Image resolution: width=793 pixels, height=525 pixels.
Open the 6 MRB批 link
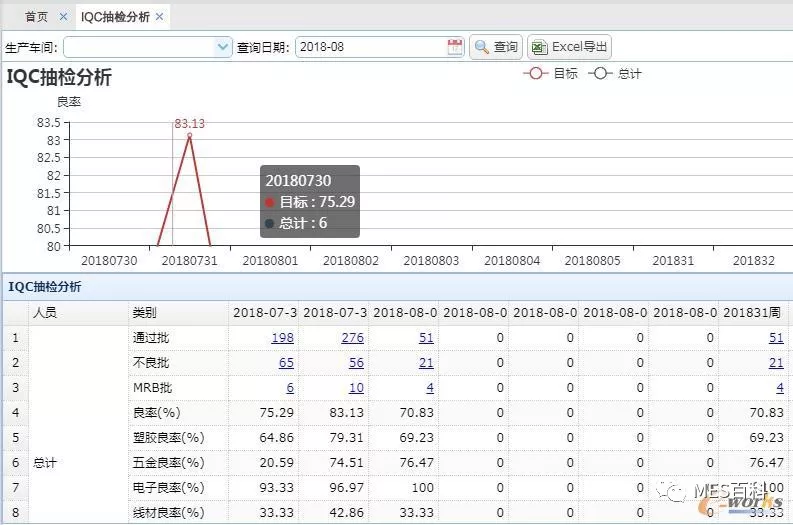[290, 388]
